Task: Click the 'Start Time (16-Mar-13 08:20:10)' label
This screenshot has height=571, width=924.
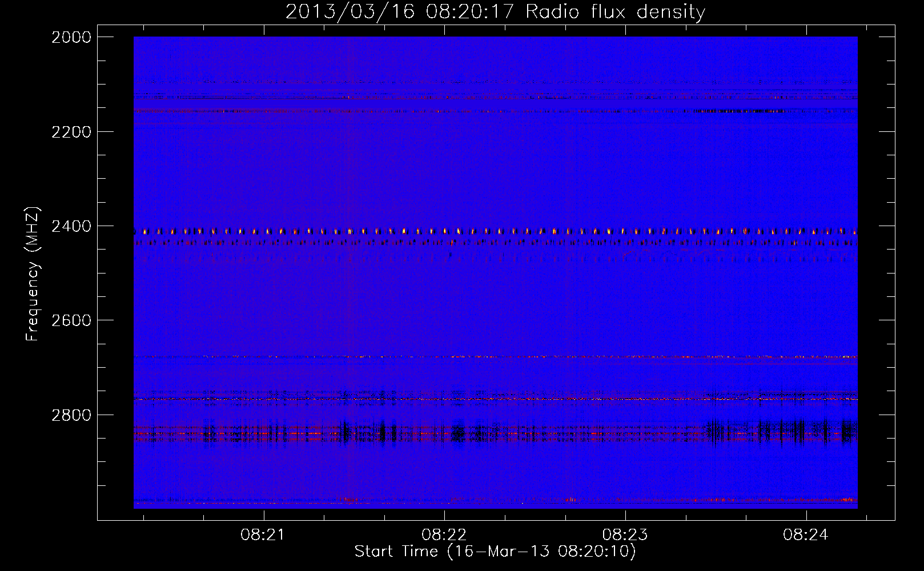Action: coord(495,552)
